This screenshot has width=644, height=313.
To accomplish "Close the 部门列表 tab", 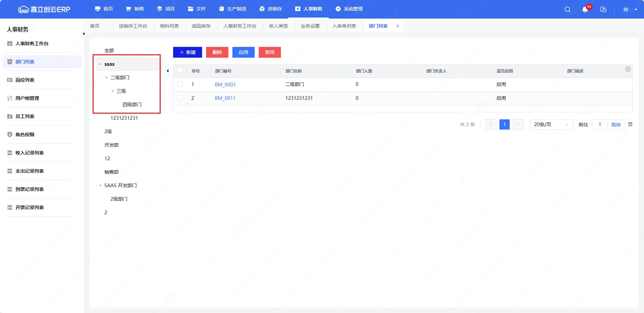I will tap(398, 26).
